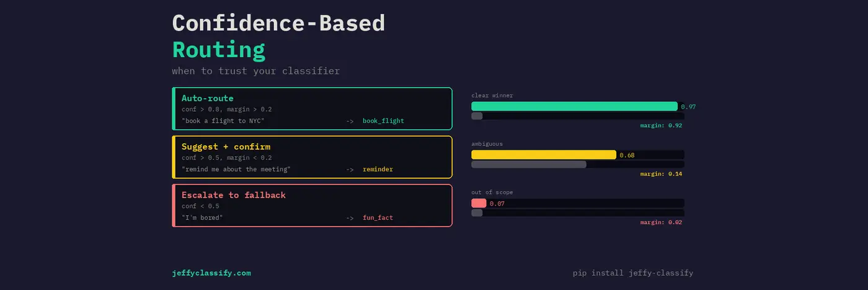The image size is (868, 290).
Task: Click the Suggest + confirm card heading
Action: click(226, 147)
